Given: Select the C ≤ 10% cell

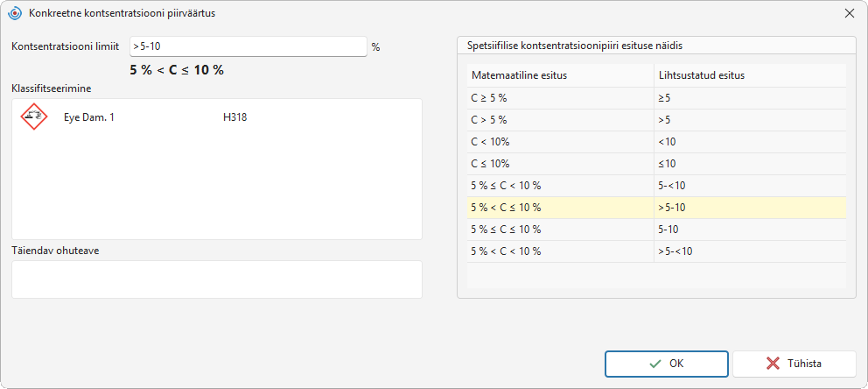Looking at the screenshot, I should pos(560,164).
